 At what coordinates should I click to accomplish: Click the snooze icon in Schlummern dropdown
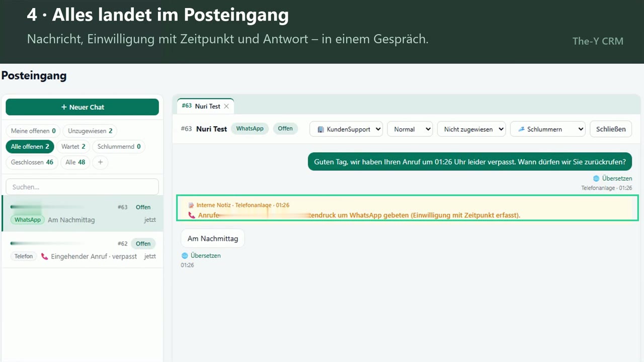[x=521, y=129]
